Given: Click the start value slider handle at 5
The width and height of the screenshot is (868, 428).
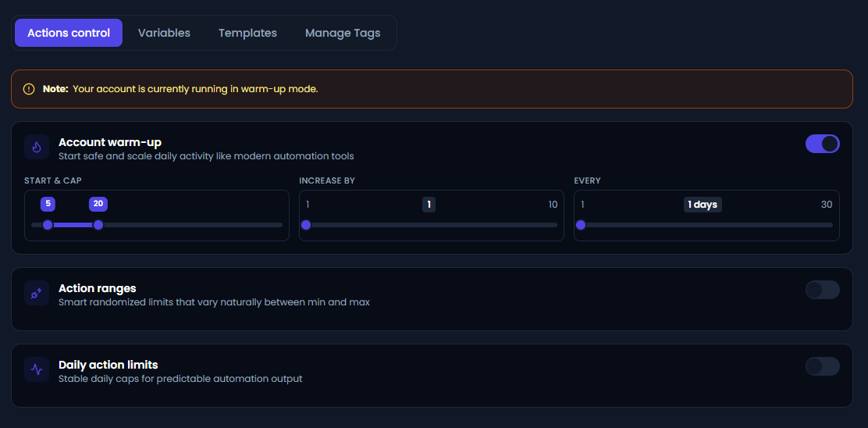Looking at the screenshot, I should click(48, 225).
